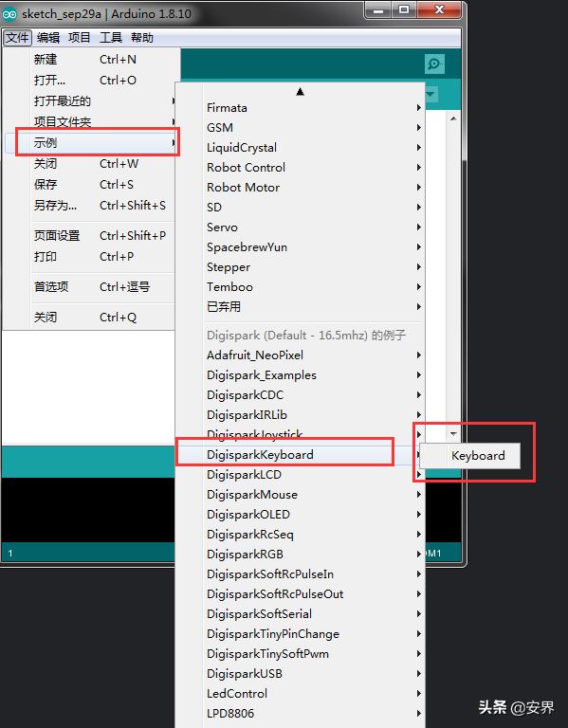The width and height of the screenshot is (568, 728).
Task: Close the Arduino window
Action: (x=439, y=9)
